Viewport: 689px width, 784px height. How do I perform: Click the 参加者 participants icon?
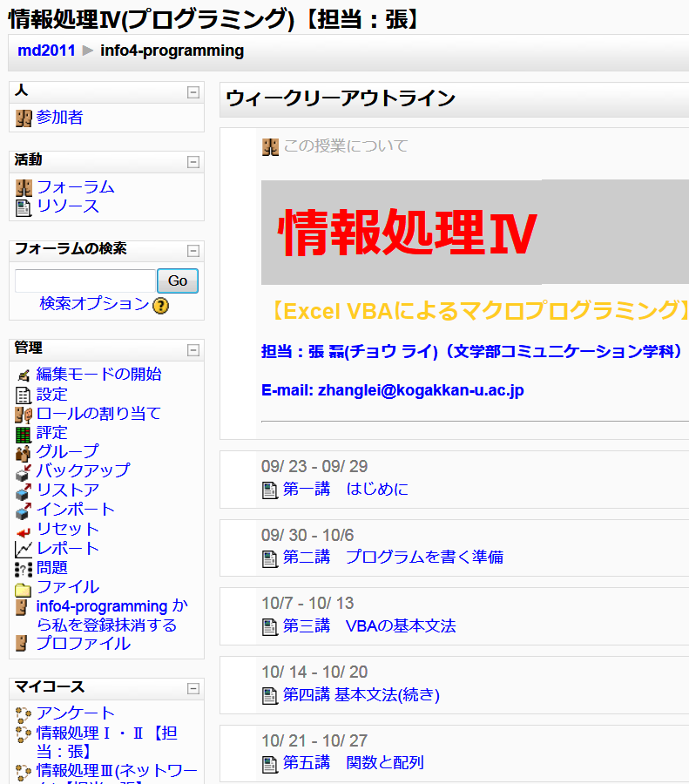coord(24,118)
